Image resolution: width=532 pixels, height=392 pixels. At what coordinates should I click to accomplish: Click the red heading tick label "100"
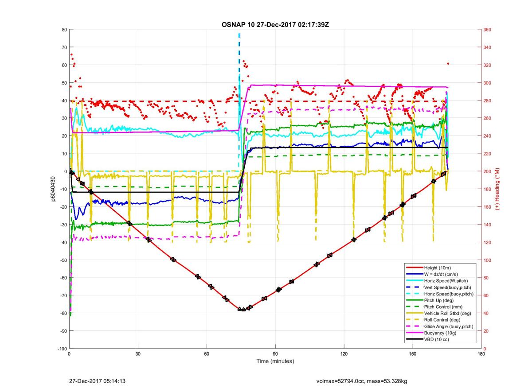487,260
